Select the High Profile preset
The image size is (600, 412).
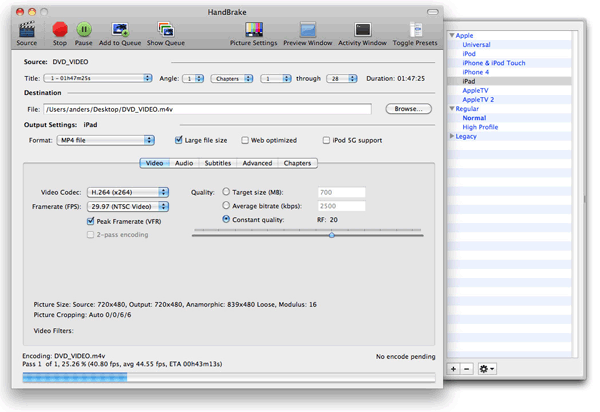[480, 127]
